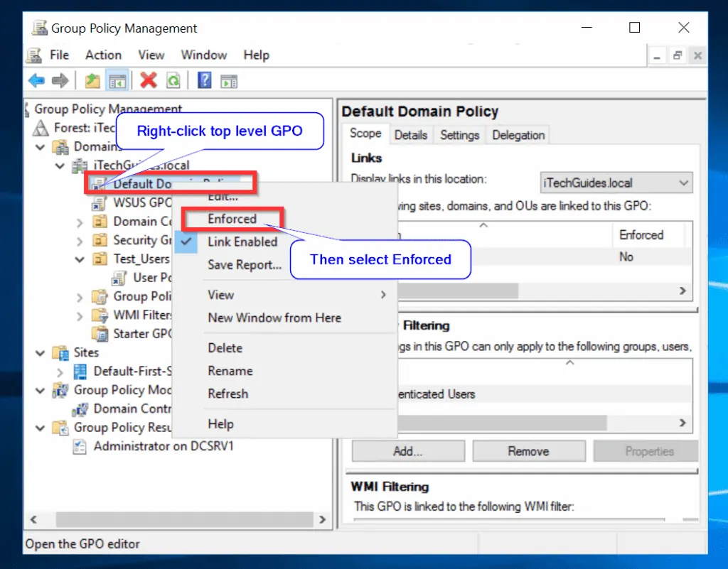Click the Domain Controllers OU folder icon
This screenshot has height=569, width=728.
[100, 222]
